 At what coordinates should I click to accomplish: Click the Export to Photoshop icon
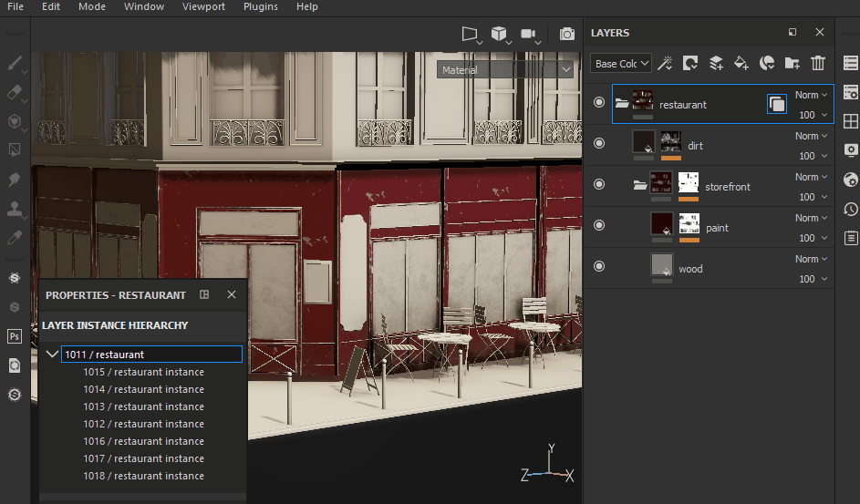pyautogui.click(x=15, y=336)
